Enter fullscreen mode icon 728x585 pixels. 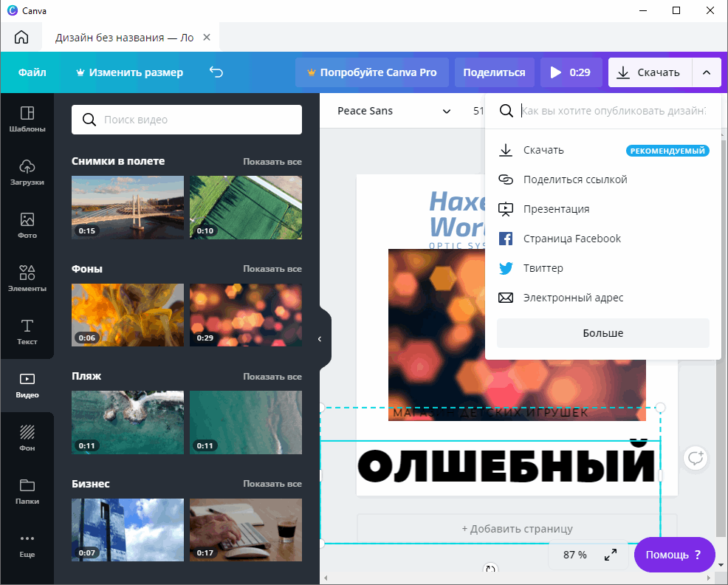[611, 555]
